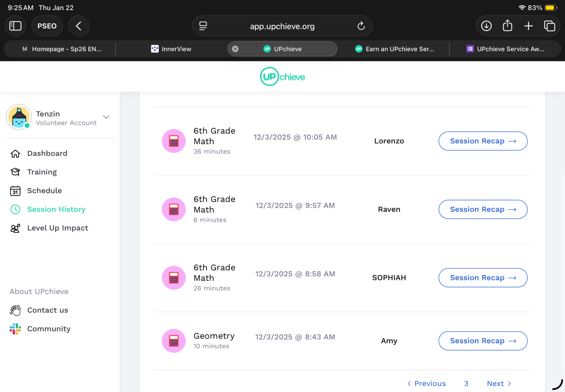Click the Geometry session title
Screen dimensions: 565x392
214,336
